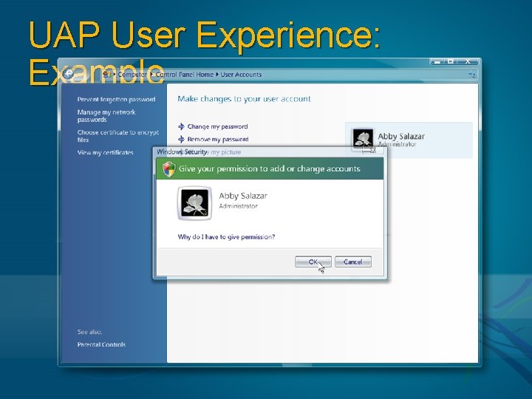Click 'Give your permission to add or change accounts'
The width and height of the screenshot is (532, 399).
[x=270, y=168]
